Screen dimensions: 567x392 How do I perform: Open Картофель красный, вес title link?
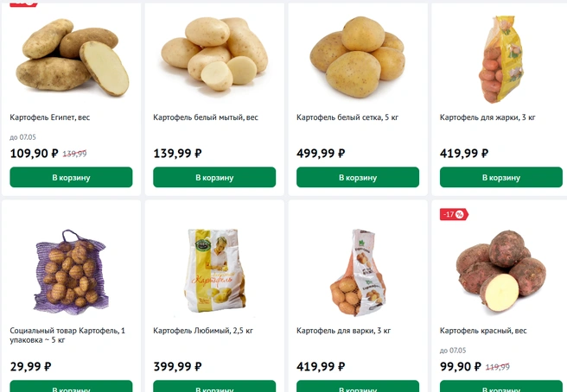click(483, 331)
